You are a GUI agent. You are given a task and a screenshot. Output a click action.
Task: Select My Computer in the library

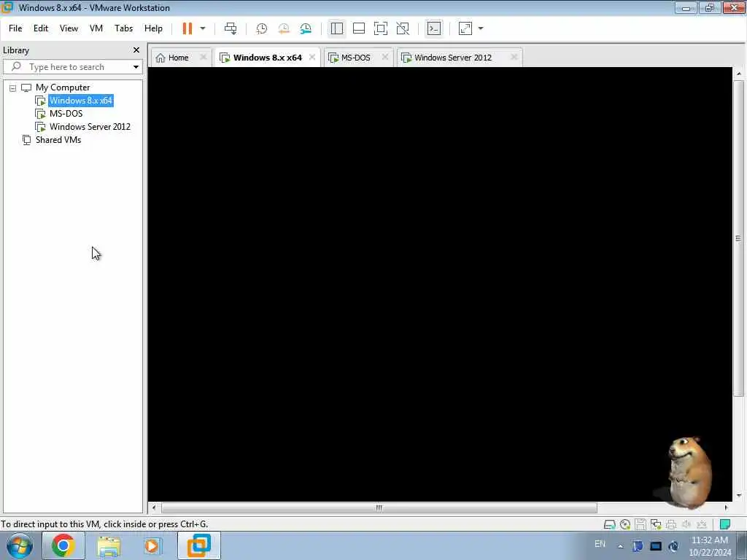click(x=63, y=87)
